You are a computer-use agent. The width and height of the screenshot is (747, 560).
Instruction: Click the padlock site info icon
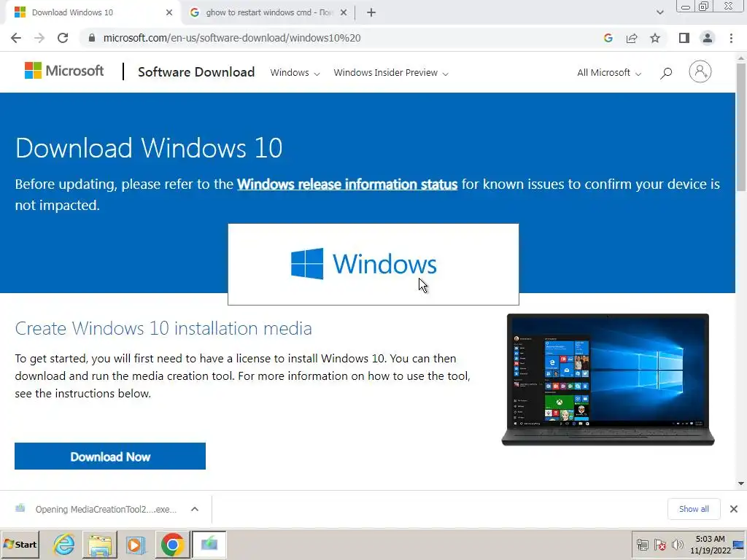pos(91,38)
